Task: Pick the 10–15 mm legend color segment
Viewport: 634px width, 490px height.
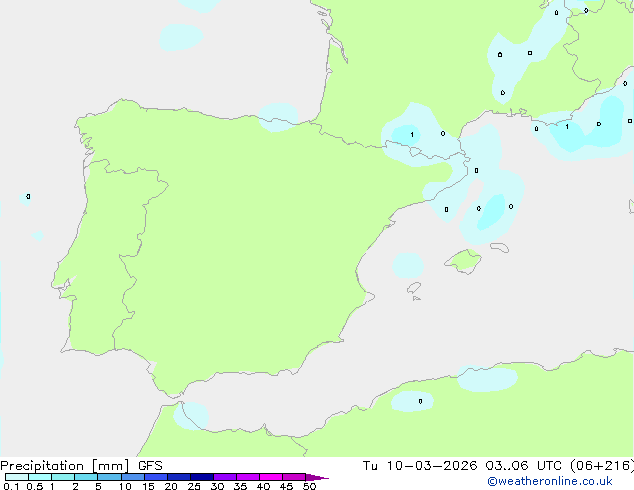Action: [132, 477]
